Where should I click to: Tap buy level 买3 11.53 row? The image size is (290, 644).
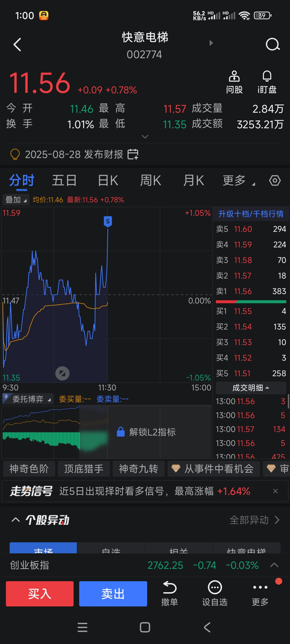pyautogui.click(x=251, y=342)
